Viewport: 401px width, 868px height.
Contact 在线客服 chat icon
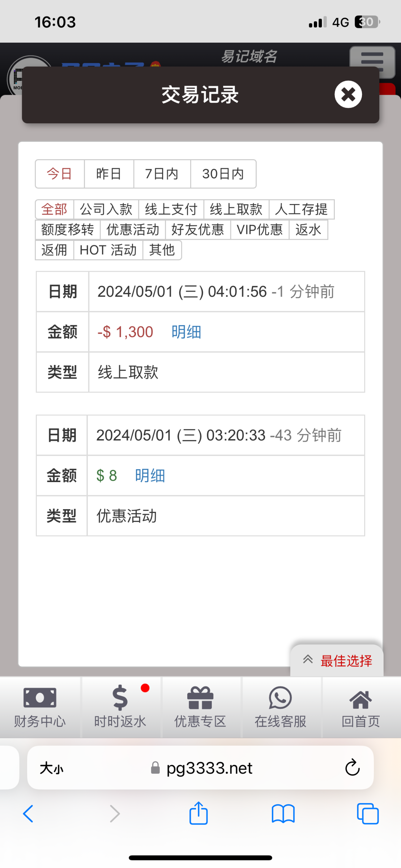point(280,698)
